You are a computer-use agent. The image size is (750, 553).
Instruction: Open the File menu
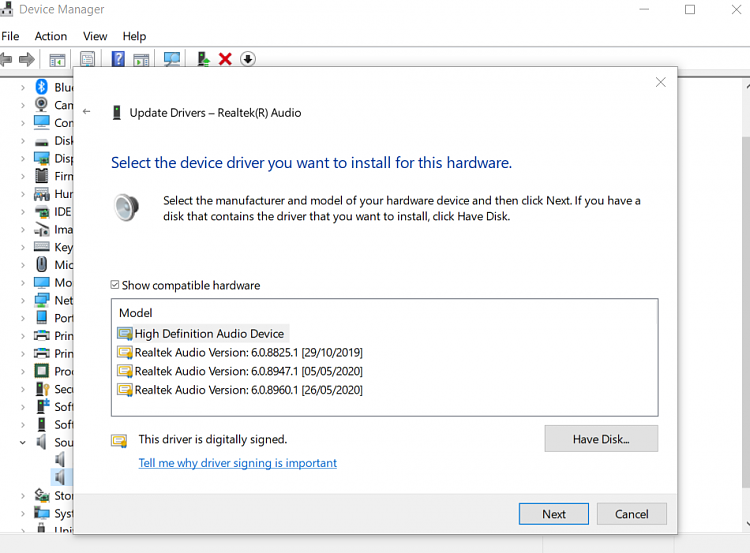(x=10, y=36)
